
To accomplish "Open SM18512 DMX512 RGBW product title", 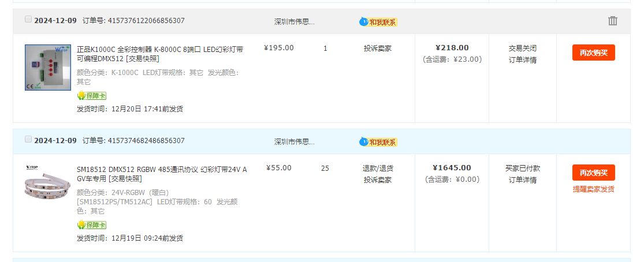I will click(x=162, y=174).
